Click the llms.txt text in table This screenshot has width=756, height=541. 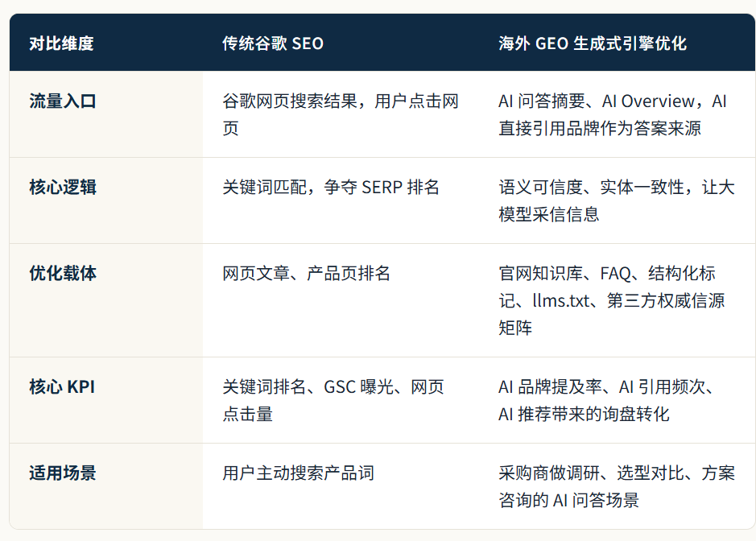coord(561,301)
